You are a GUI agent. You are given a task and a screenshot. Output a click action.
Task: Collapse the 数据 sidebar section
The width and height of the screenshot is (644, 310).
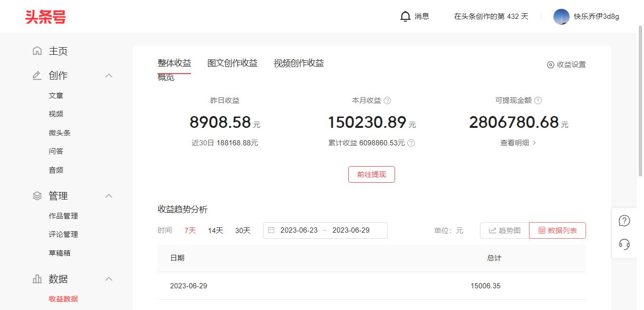[109, 279]
